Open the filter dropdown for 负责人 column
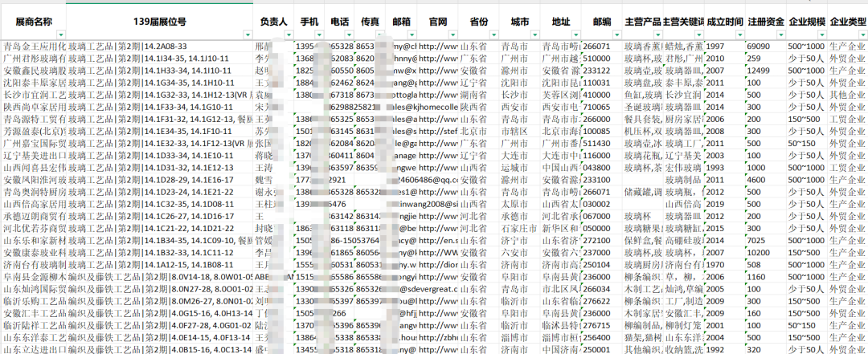This screenshot has width=868, height=354. 289,35
